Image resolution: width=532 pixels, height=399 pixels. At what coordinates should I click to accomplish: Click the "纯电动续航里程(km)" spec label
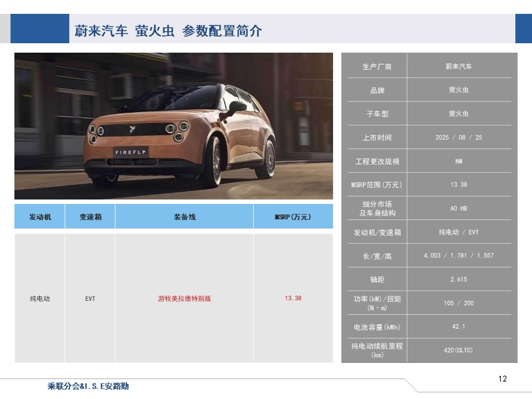(x=377, y=350)
